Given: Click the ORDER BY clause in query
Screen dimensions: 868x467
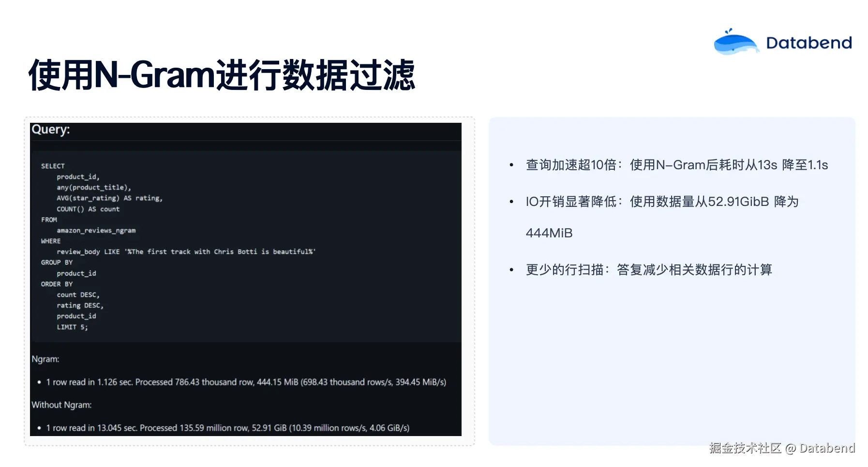Looking at the screenshot, I should (57, 284).
